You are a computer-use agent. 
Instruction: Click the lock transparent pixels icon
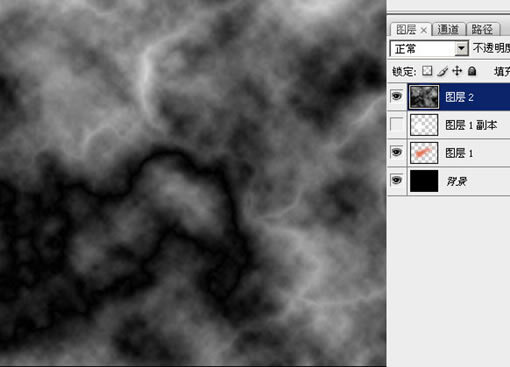pos(427,71)
